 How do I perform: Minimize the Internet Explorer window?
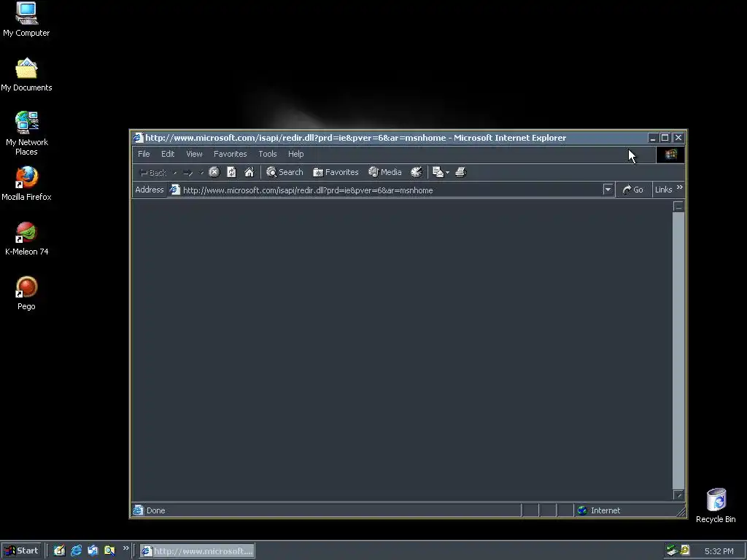(x=653, y=138)
